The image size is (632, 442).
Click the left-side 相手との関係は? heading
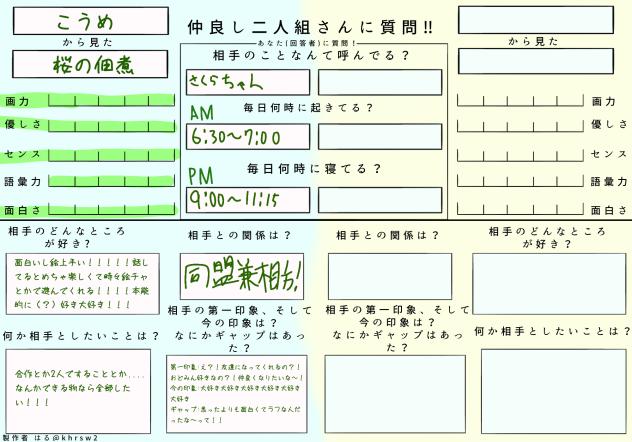pyautogui.click(x=239, y=235)
